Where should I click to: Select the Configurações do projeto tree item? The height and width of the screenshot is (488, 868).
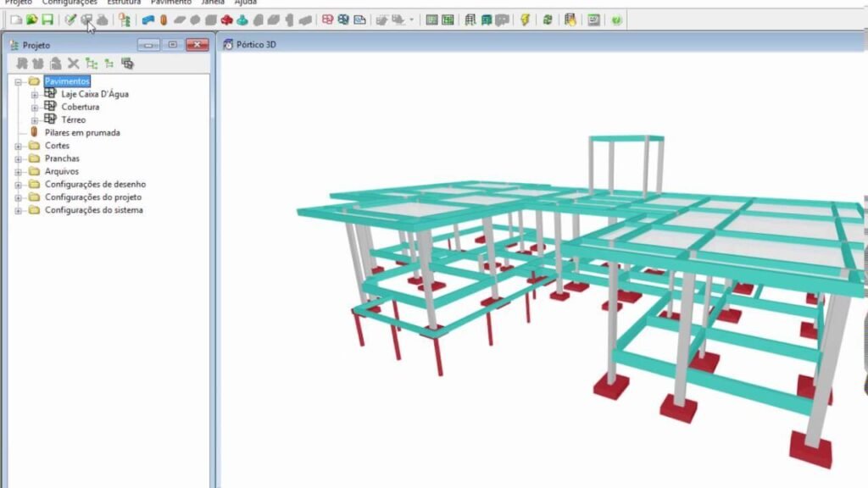click(x=93, y=197)
